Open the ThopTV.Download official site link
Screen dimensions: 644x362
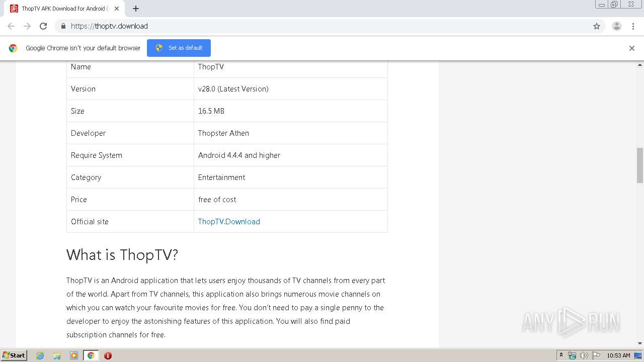229,222
